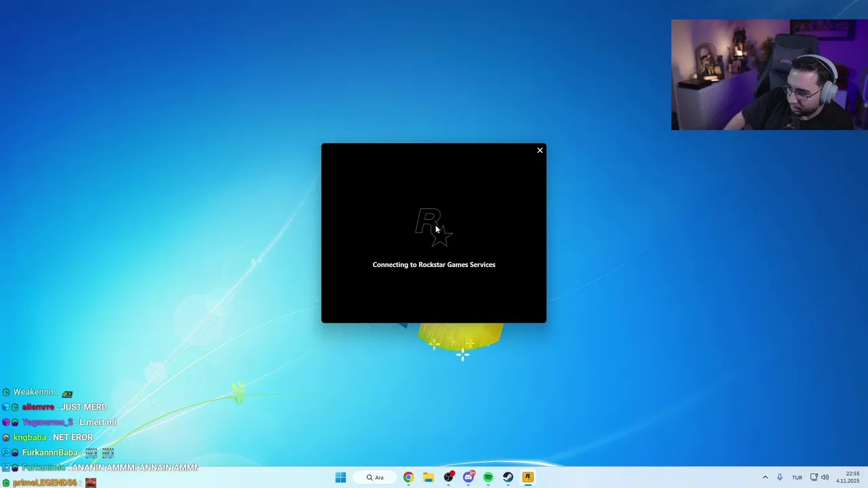Image resolution: width=868 pixels, height=488 pixels.
Task: Open the network status icon in tray
Action: point(814,477)
